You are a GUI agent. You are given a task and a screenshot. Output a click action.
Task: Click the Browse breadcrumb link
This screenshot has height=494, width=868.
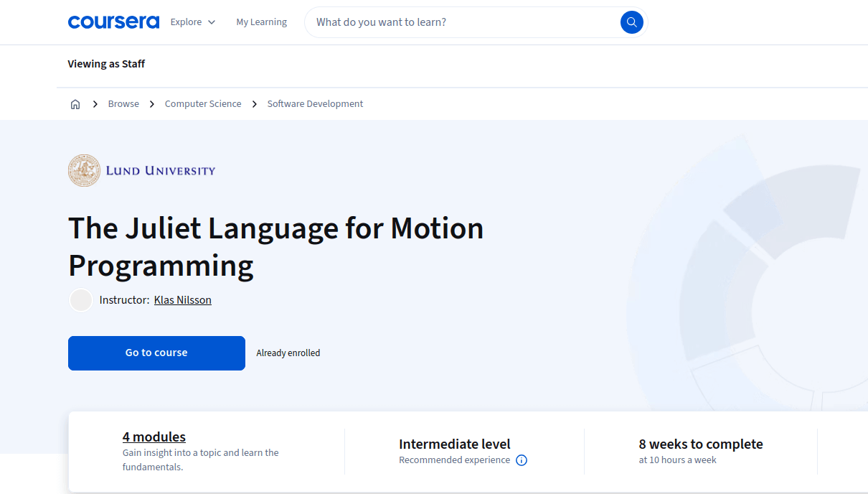pos(123,103)
